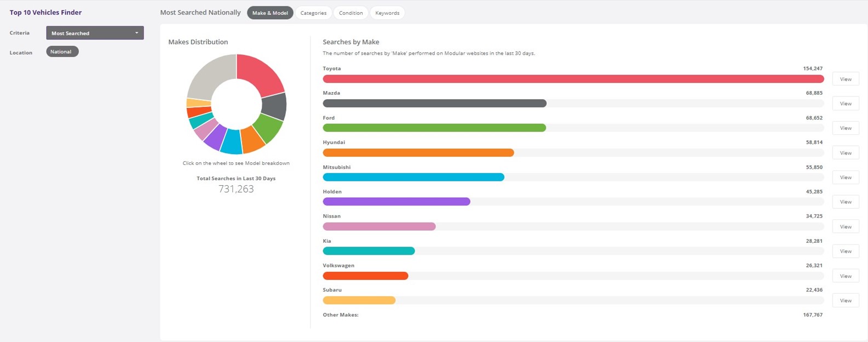Click the Top 10 Vehicles Finder heading
The image size is (868, 342).
tap(45, 12)
